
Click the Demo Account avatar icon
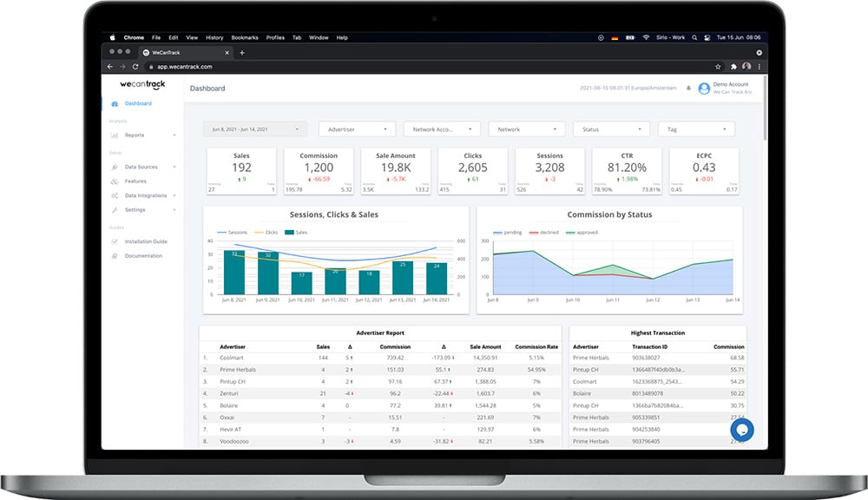click(x=704, y=88)
